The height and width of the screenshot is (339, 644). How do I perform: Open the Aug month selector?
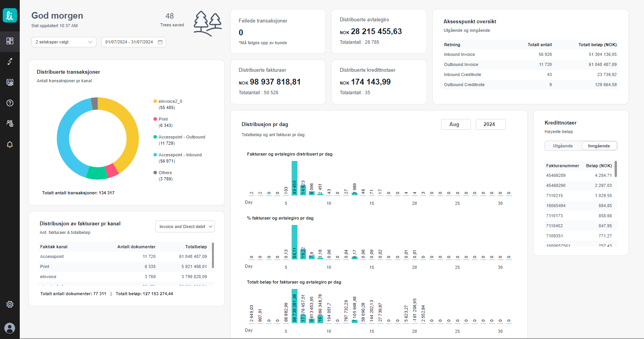point(456,124)
